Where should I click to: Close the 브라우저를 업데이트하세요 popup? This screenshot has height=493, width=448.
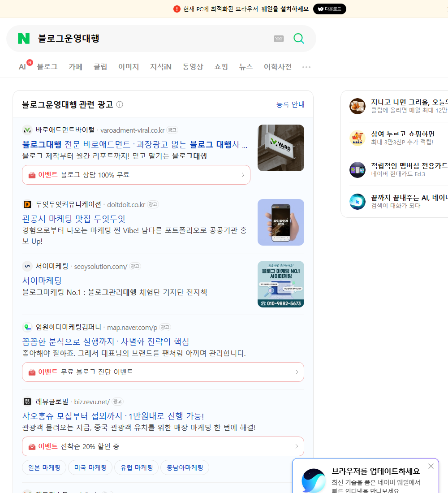click(431, 466)
